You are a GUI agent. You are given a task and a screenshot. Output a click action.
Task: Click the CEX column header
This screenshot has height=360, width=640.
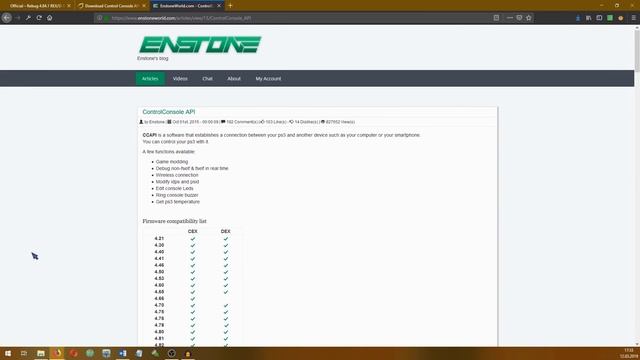(193, 231)
